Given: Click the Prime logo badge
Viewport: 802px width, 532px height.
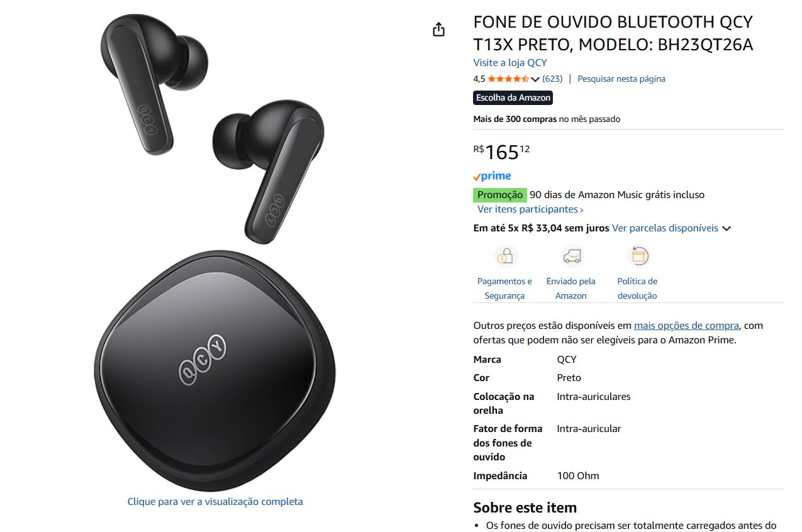Looking at the screenshot, I should (x=492, y=177).
